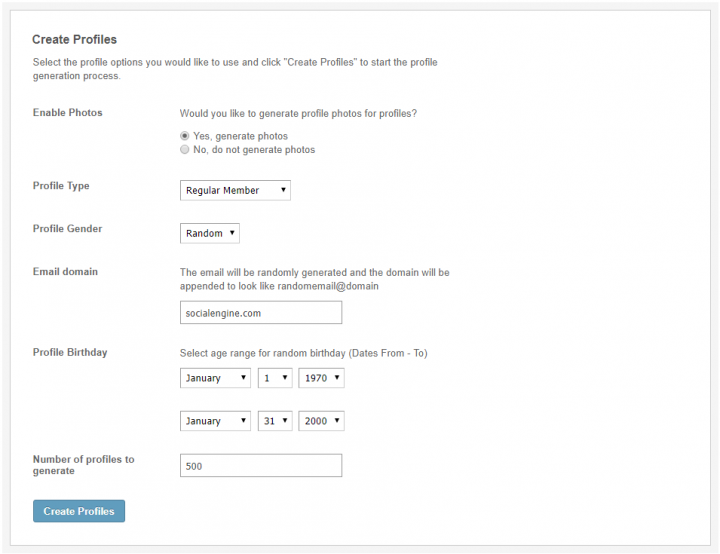Click the 'Email domain' field label
Viewport: 720px width, 554px height.
click(65, 271)
